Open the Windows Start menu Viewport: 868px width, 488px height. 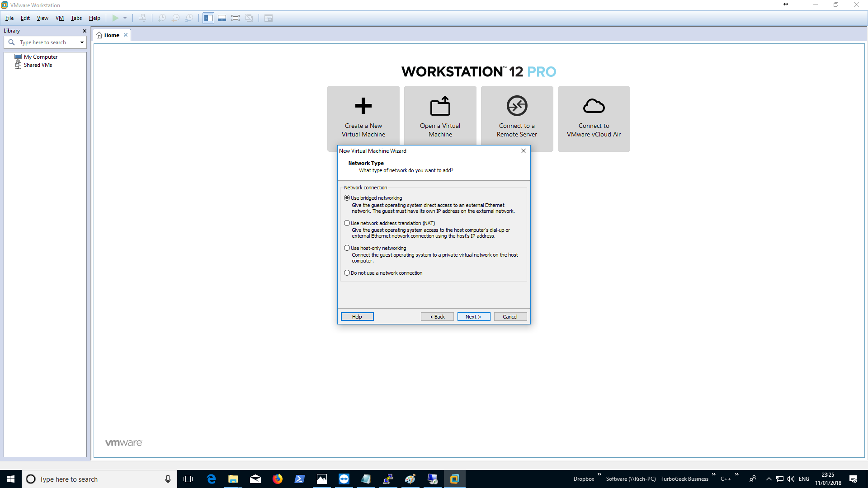11,479
